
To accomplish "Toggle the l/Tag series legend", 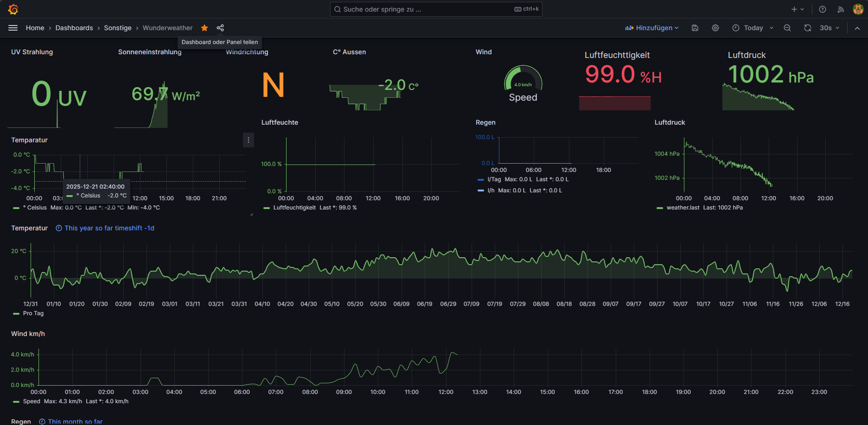I will (x=494, y=179).
